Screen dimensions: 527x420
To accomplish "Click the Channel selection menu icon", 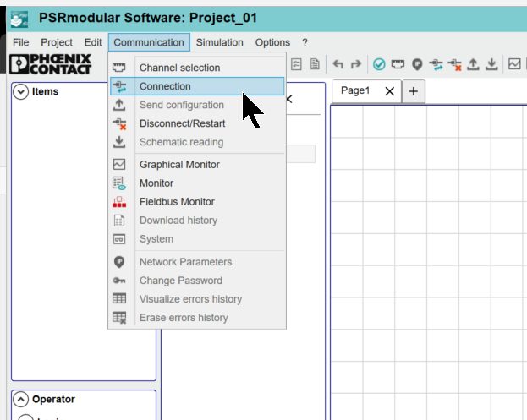I will click(119, 68).
